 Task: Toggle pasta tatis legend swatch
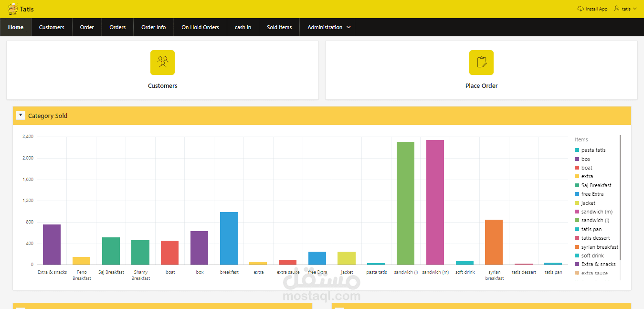pos(577,150)
